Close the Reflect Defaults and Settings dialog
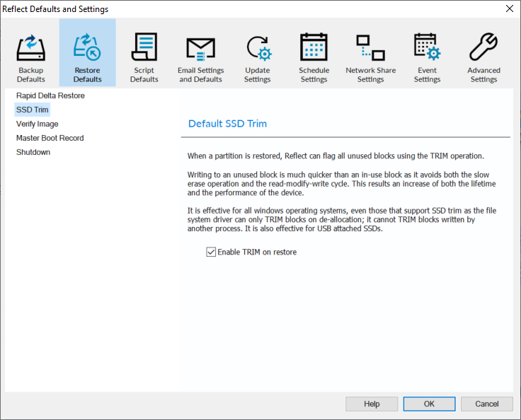The image size is (521, 420). (510, 8)
